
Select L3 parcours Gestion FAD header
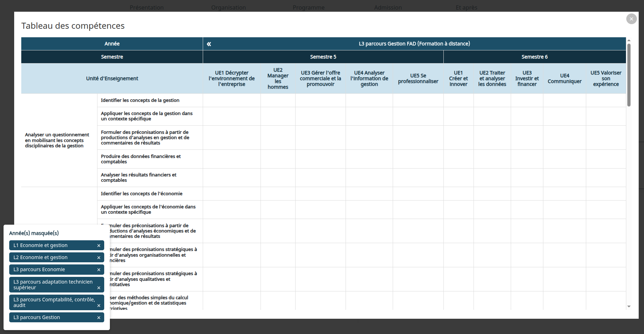coord(414,44)
